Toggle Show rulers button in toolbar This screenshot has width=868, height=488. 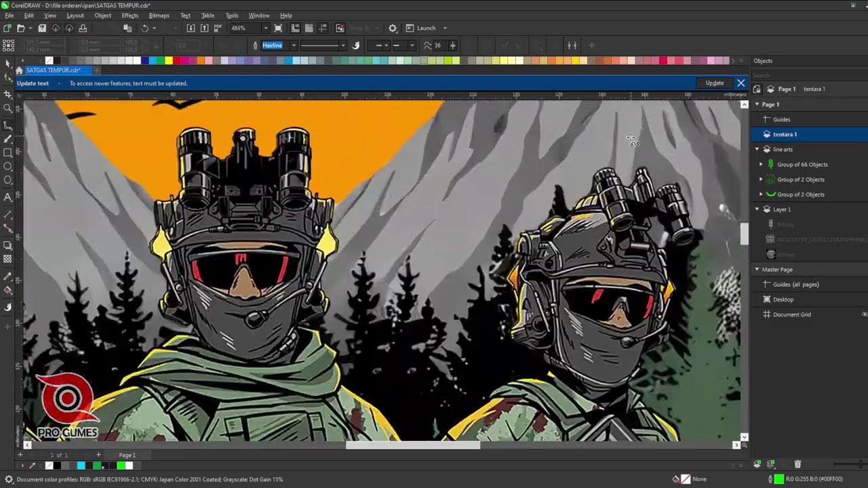point(295,28)
